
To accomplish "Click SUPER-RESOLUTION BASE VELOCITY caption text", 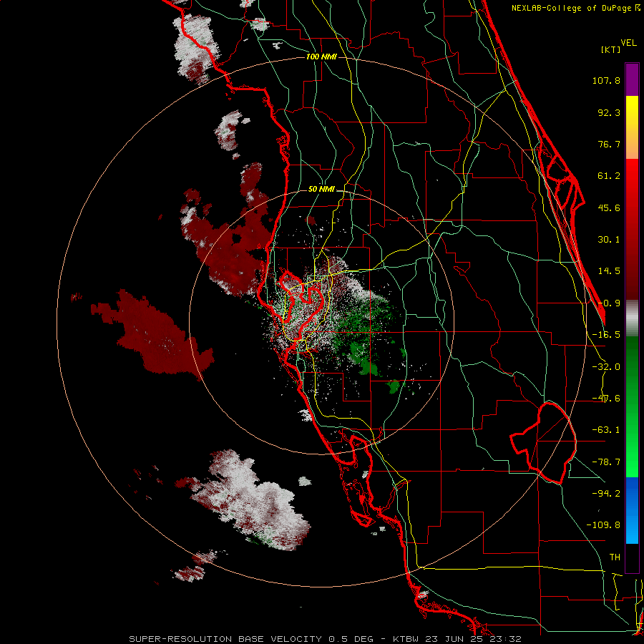I will (x=225, y=639).
